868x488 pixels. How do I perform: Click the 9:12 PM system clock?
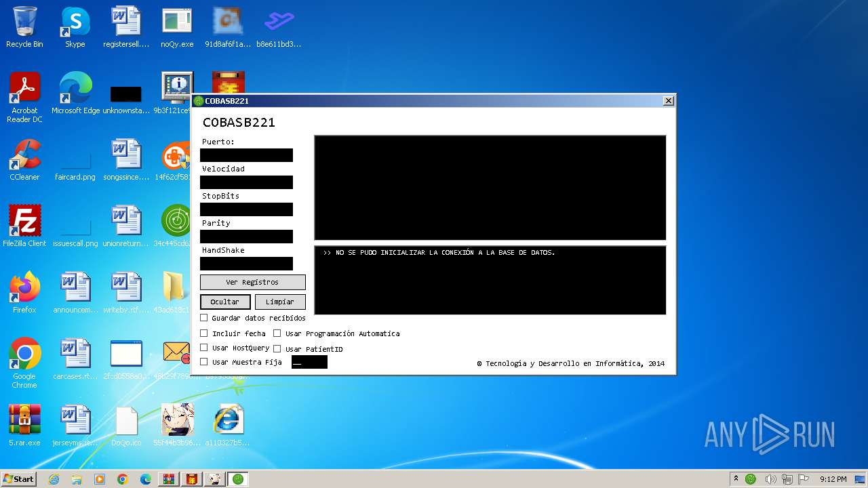point(833,479)
